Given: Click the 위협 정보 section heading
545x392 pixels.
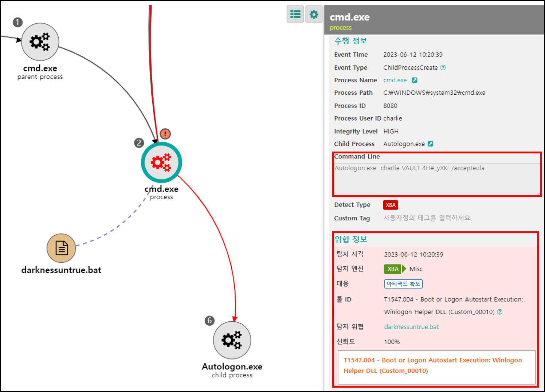Looking at the screenshot, I should [350, 239].
